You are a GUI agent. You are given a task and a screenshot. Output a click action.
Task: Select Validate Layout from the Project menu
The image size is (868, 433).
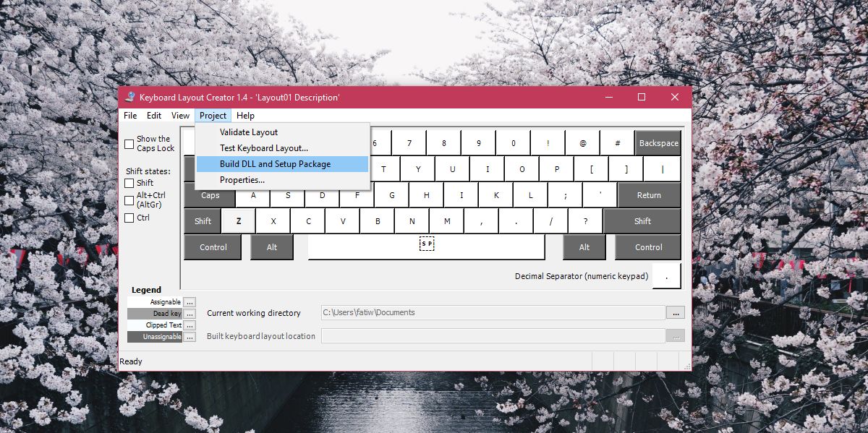pyautogui.click(x=247, y=132)
